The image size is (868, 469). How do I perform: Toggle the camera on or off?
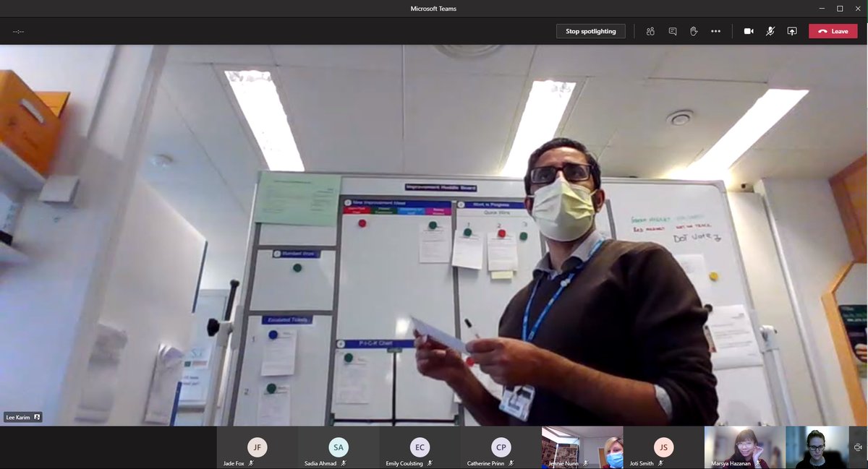coord(749,31)
